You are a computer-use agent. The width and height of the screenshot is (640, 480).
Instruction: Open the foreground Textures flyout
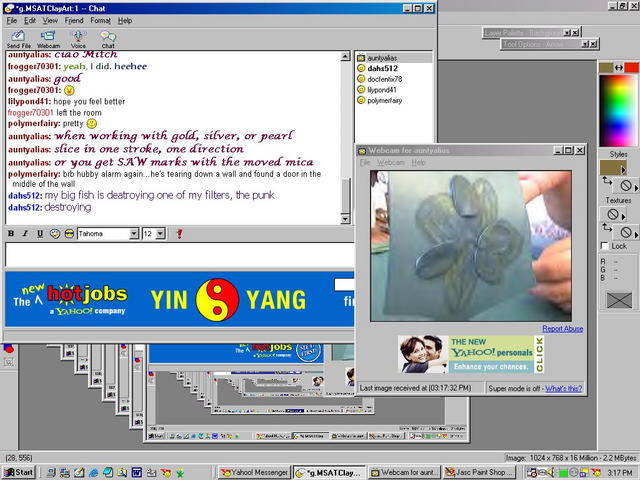pos(613,214)
